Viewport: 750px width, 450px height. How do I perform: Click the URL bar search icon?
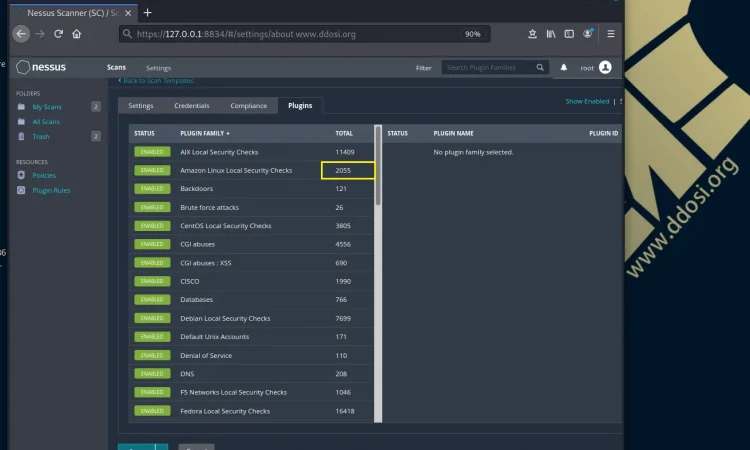pyautogui.click(x=127, y=34)
